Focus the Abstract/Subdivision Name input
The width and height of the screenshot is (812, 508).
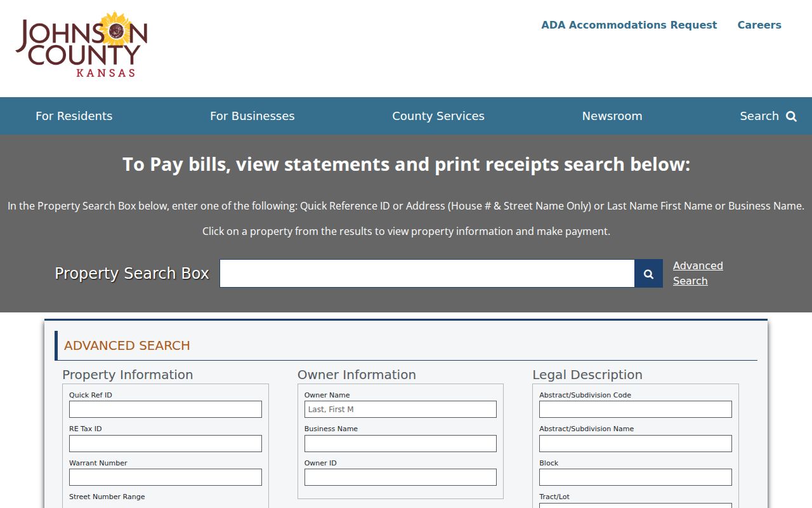(x=636, y=443)
